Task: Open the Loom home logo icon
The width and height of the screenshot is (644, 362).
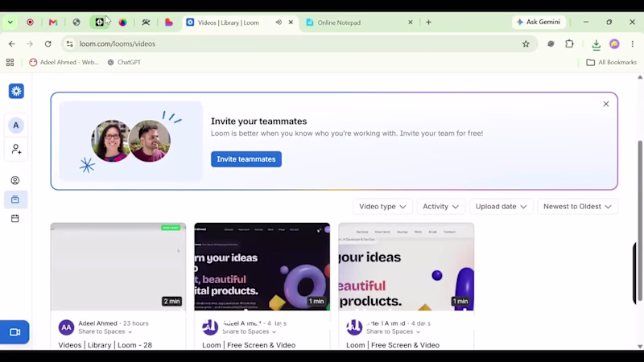Action: (16, 91)
